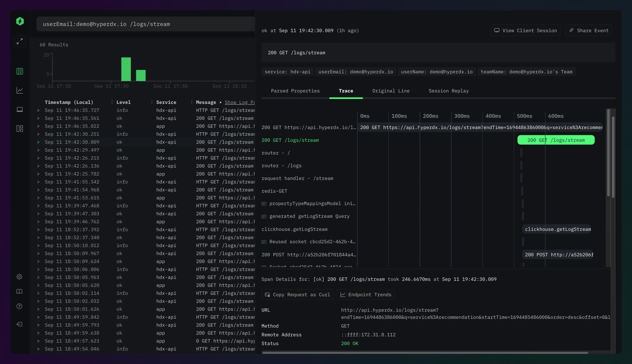632x364 pixels.
Task: Open documentation book icon in sidebar
Action: [x=20, y=291]
